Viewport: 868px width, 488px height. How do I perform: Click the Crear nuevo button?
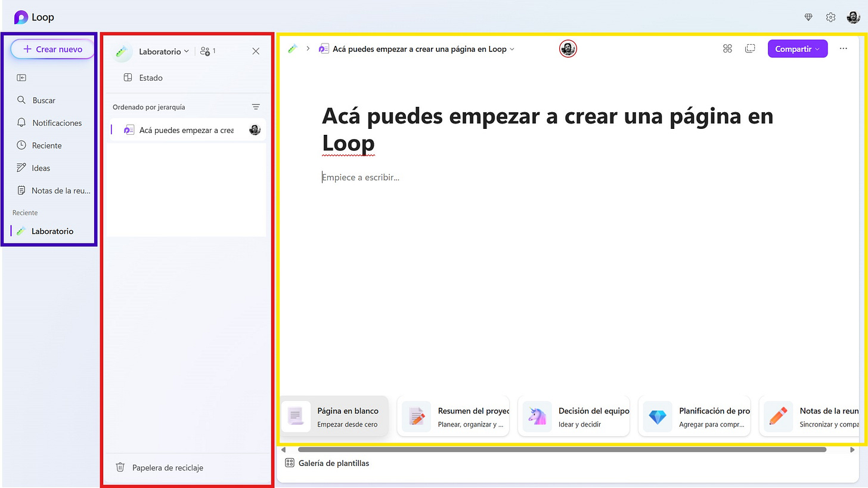coord(52,49)
